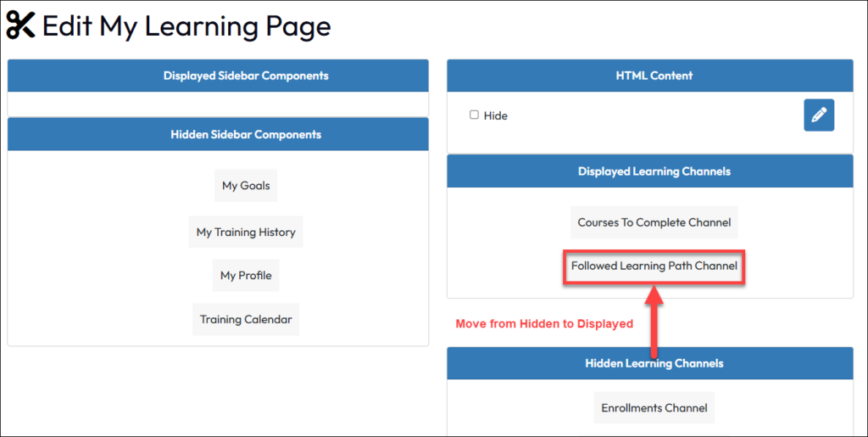
Task: Click the Hidden Sidebar Components header
Action: 246,134
